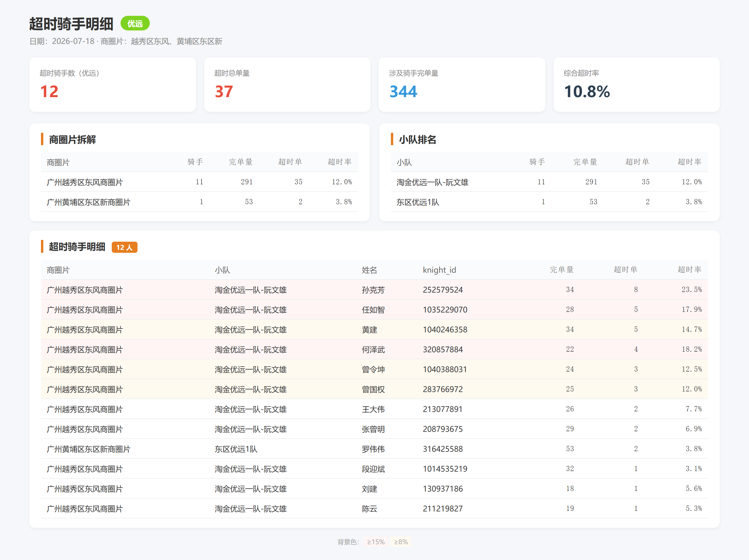Click the rider name 任如智
This screenshot has height=560, width=749.
click(373, 310)
